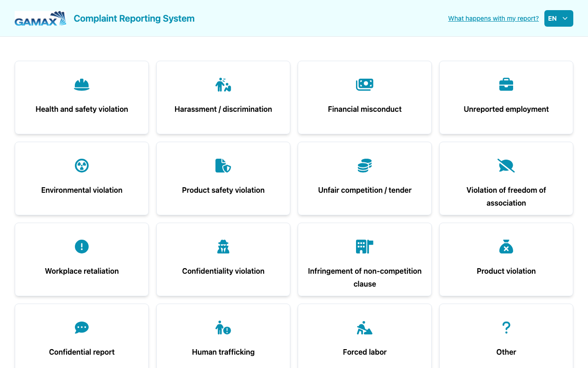Image resolution: width=588 pixels, height=368 pixels.
Task: Click the 'Unreported employment' label
Action: (506, 109)
